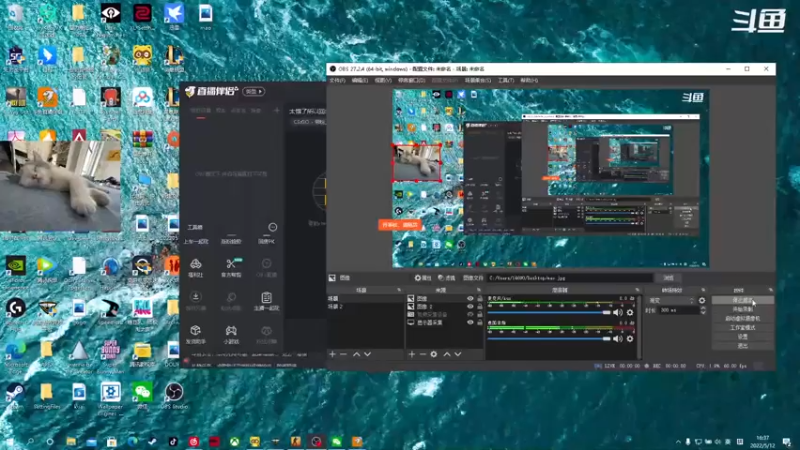Open OBS Studio desktop shortcut

tap(174, 395)
